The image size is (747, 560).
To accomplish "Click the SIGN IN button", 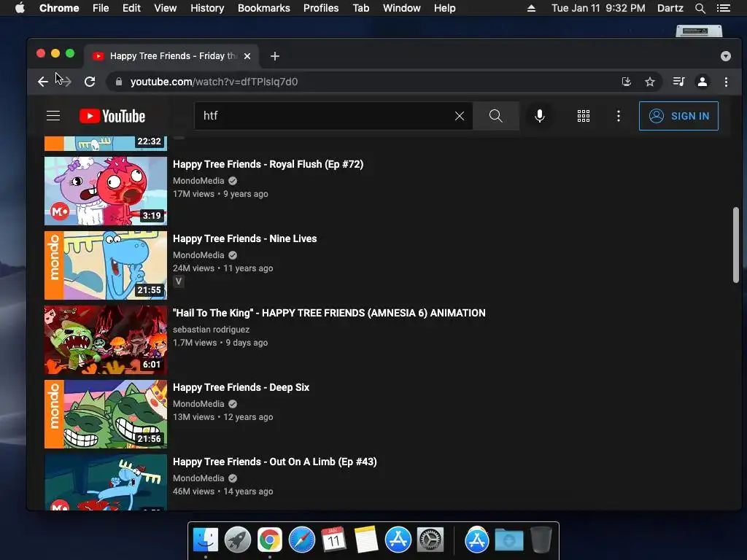I will (x=678, y=116).
